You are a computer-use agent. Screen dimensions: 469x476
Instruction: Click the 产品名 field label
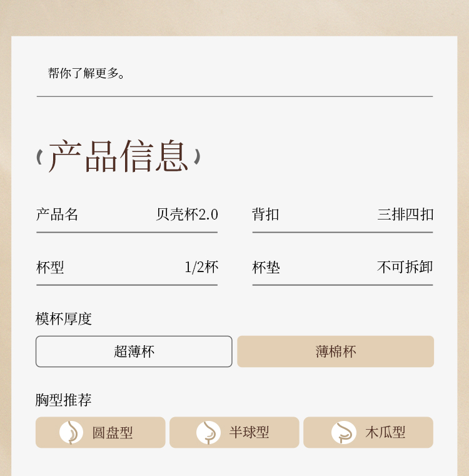click(57, 215)
